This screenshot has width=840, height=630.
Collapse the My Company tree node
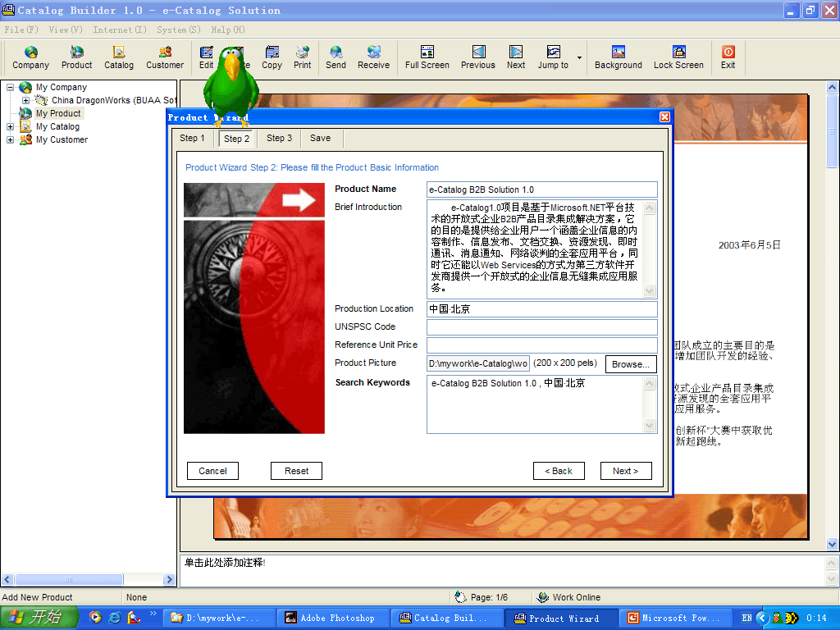(10, 87)
